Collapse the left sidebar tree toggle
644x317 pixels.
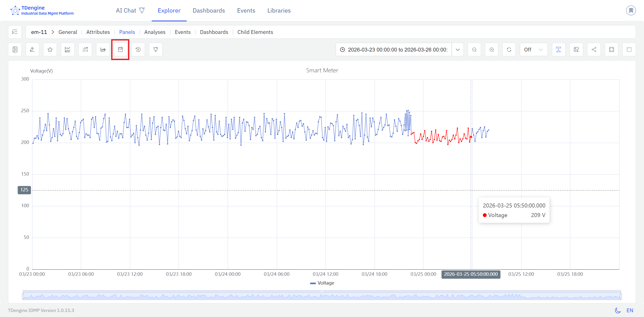15,32
